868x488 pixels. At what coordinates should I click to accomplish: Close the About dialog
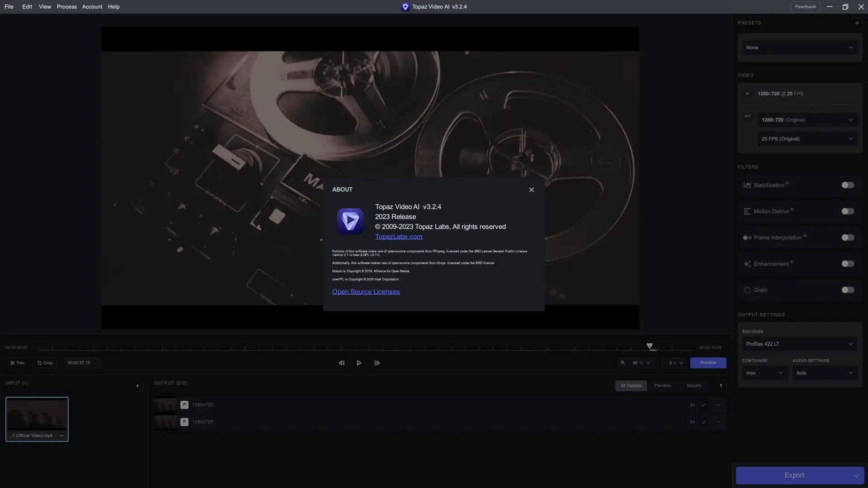(x=532, y=190)
